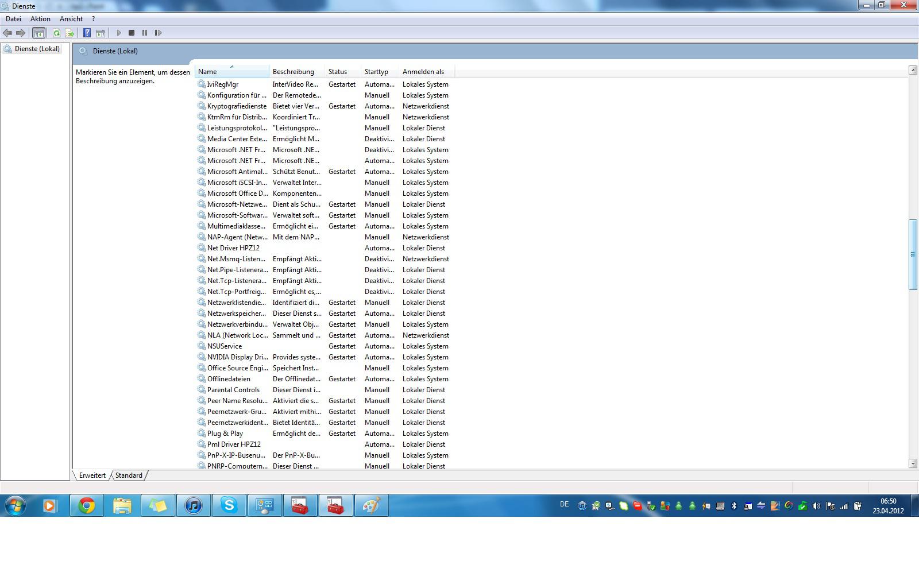Screen dimensions: 919x588
Task: Click the Back arrow in the toolbar
Action: pos(7,33)
